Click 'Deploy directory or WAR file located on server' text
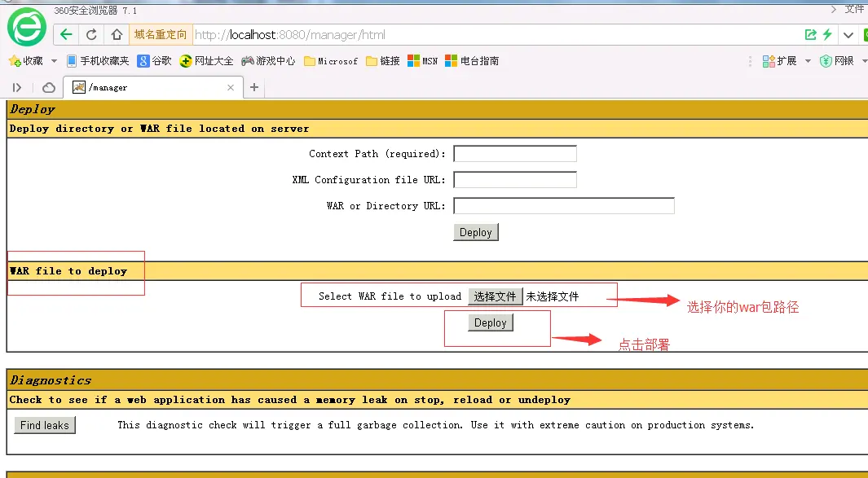Screen dimensions: 868x478 [x=160, y=129]
